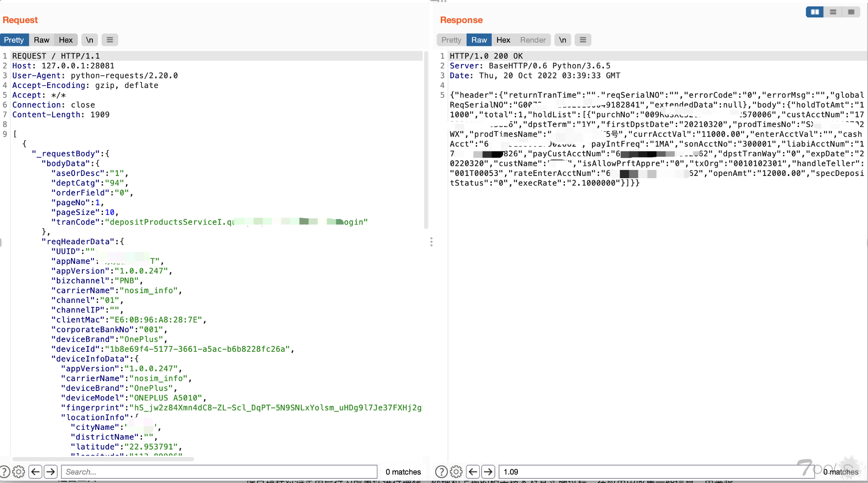868x483 pixels.
Task: Open the Response panel hamburger options menu
Action: pos(583,40)
